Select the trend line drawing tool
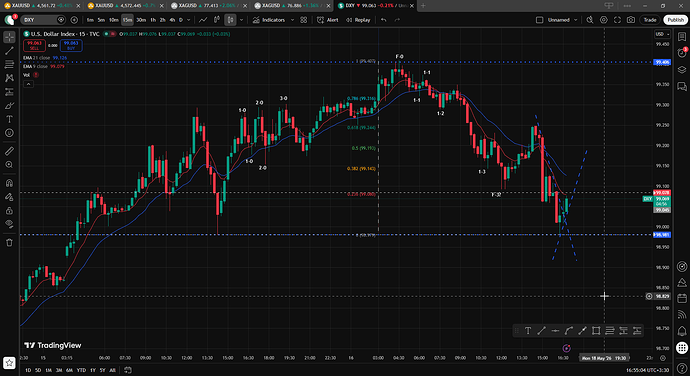This screenshot has width=690, height=376. (9, 51)
